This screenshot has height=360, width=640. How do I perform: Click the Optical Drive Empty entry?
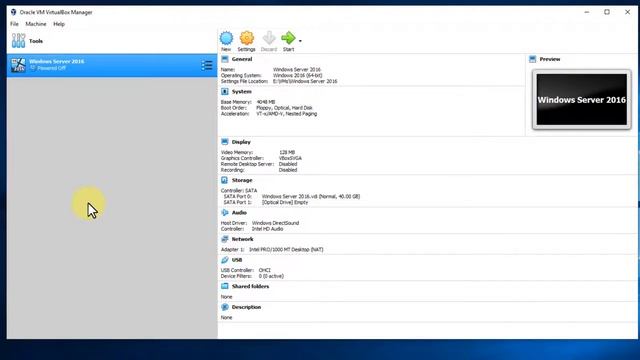(x=285, y=202)
